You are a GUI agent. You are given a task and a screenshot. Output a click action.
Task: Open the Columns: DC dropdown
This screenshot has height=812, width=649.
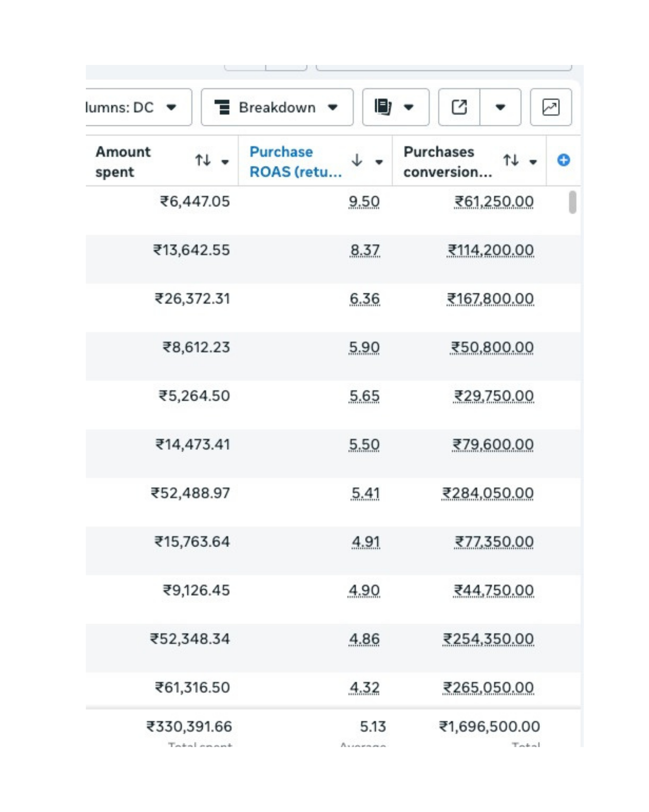[x=138, y=107]
